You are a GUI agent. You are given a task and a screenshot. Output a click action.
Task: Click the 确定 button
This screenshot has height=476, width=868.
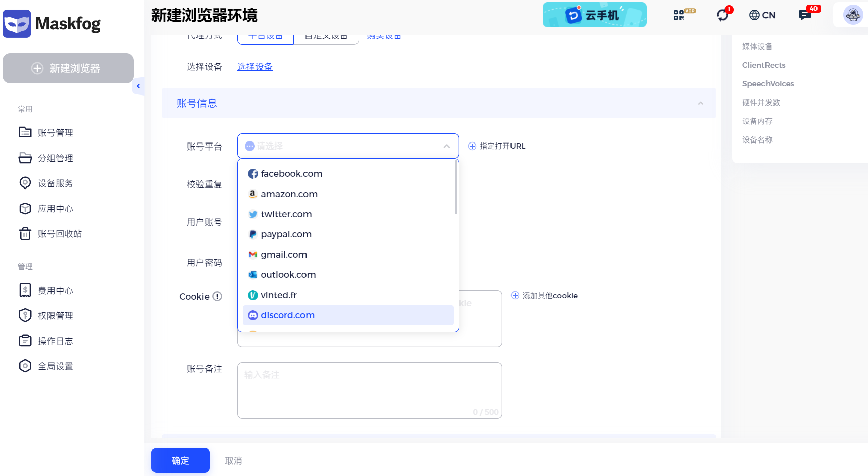180,460
